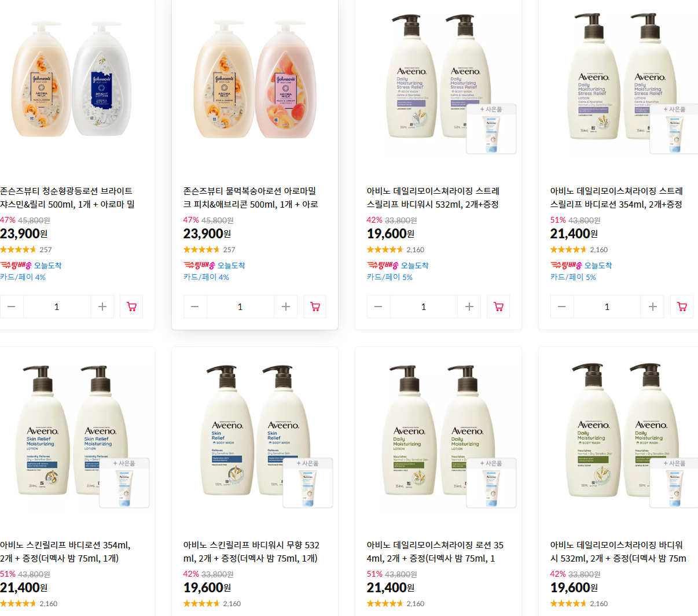Decrease quantity for Johnson's Bright Jasmine lotion

(x=12, y=307)
